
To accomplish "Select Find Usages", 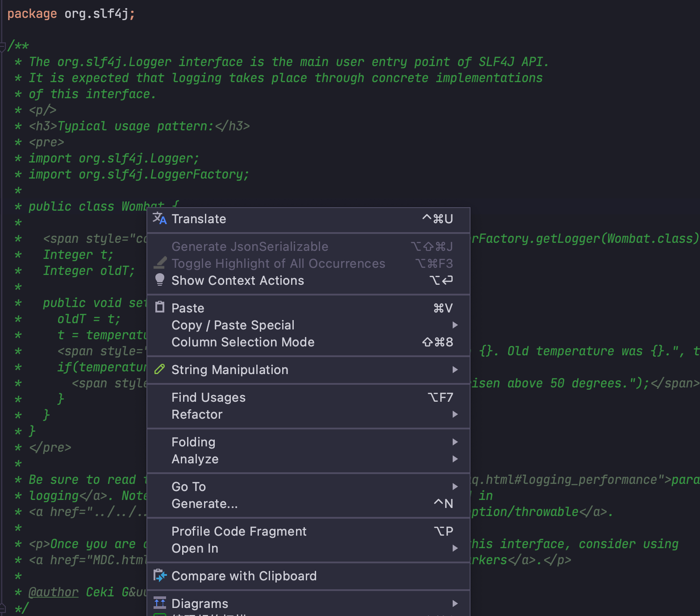I will 308,397.
